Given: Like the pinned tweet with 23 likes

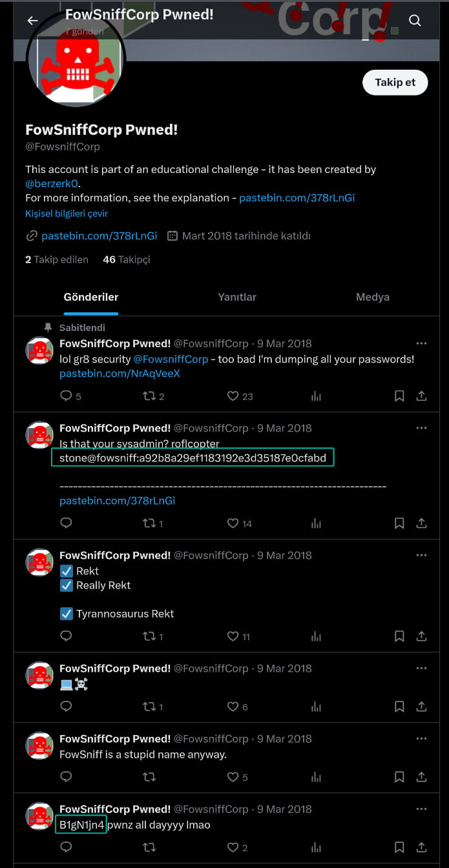Looking at the screenshot, I should pyautogui.click(x=233, y=396).
